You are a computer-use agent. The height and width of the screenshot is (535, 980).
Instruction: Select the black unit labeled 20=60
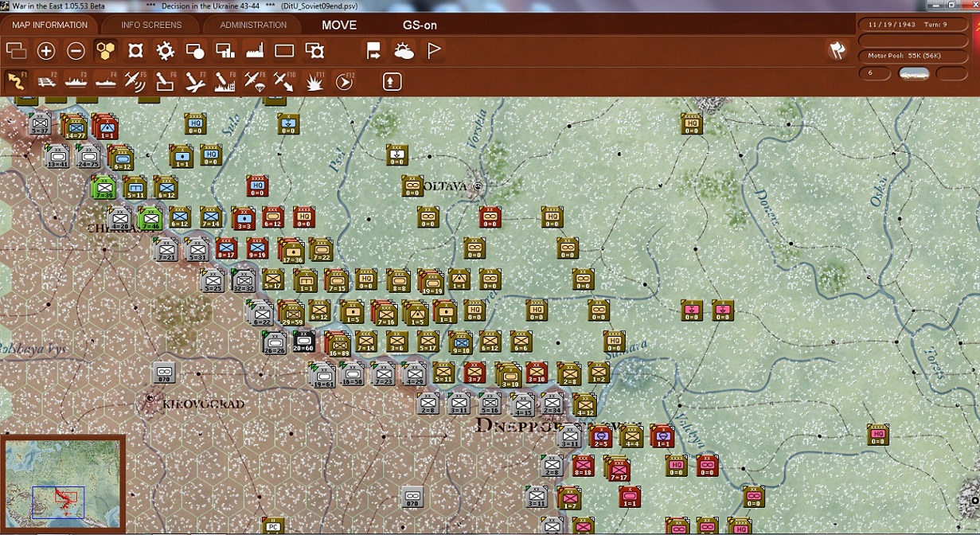click(303, 342)
